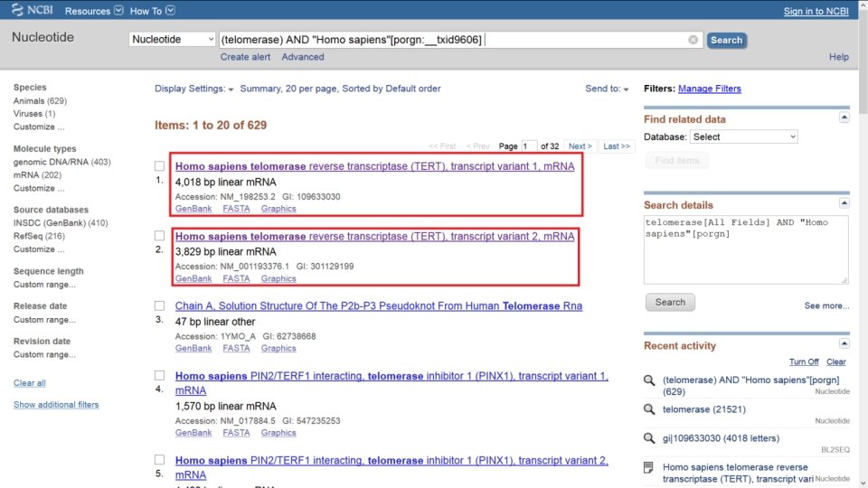The width and height of the screenshot is (868, 488).
Task: Open GenBank link for NM_198253.2
Action: pyautogui.click(x=193, y=209)
